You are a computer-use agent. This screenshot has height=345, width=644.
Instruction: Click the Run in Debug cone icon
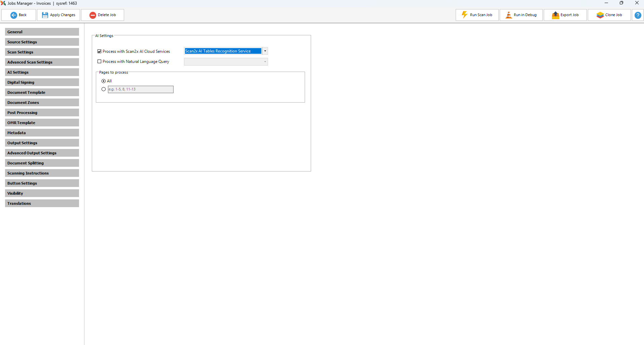tap(509, 15)
